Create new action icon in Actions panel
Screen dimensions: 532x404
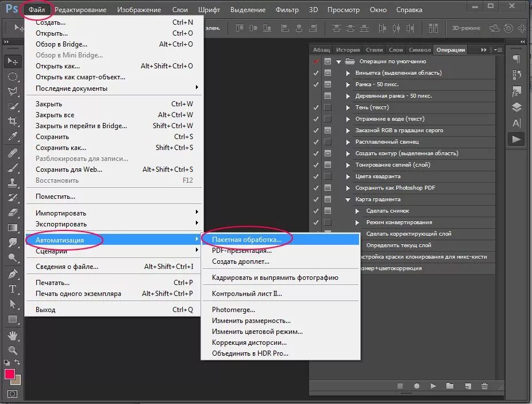(468, 386)
